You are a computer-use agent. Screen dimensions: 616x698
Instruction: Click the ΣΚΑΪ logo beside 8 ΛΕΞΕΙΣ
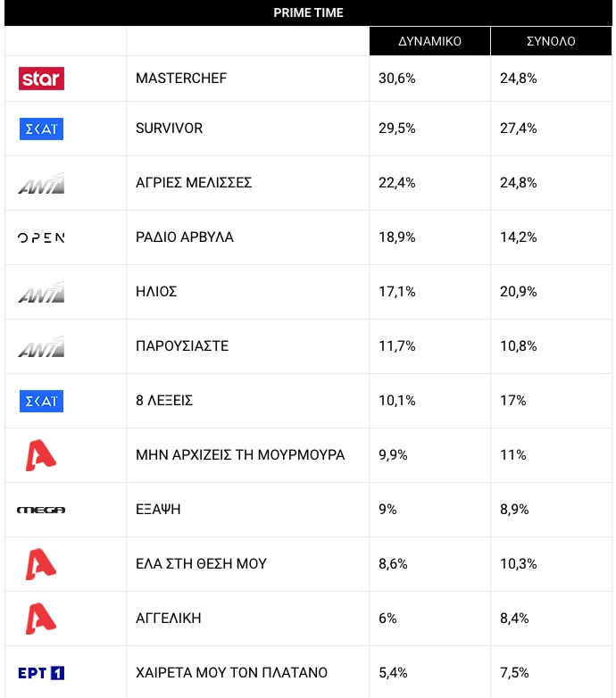click(41, 401)
